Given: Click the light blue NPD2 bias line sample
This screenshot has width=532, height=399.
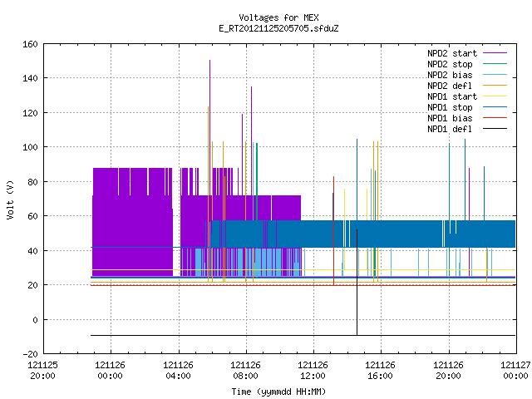Looking at the screenshot, I should [495, 75].
